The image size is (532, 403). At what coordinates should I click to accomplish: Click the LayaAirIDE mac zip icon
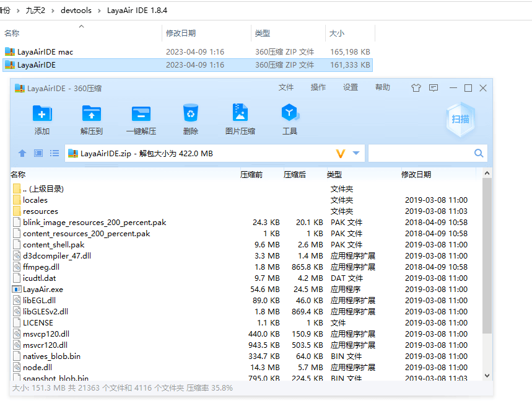point(10,51)
